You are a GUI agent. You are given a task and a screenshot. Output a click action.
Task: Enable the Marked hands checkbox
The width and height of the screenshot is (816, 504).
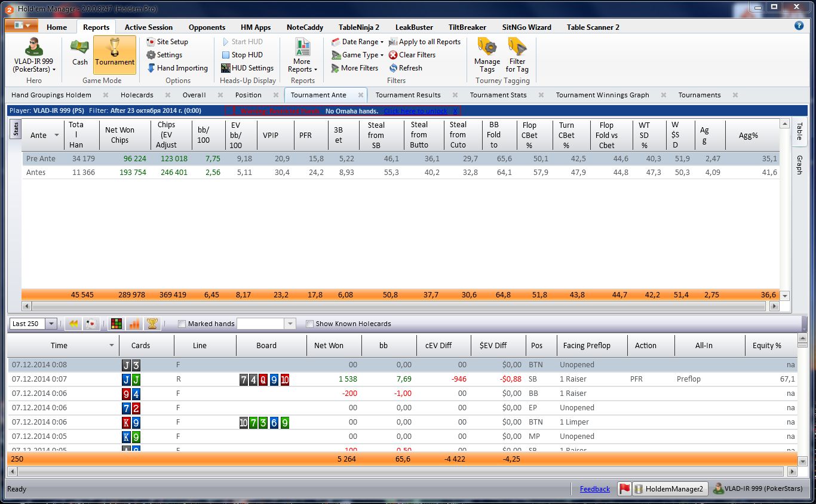coord(182,324)
